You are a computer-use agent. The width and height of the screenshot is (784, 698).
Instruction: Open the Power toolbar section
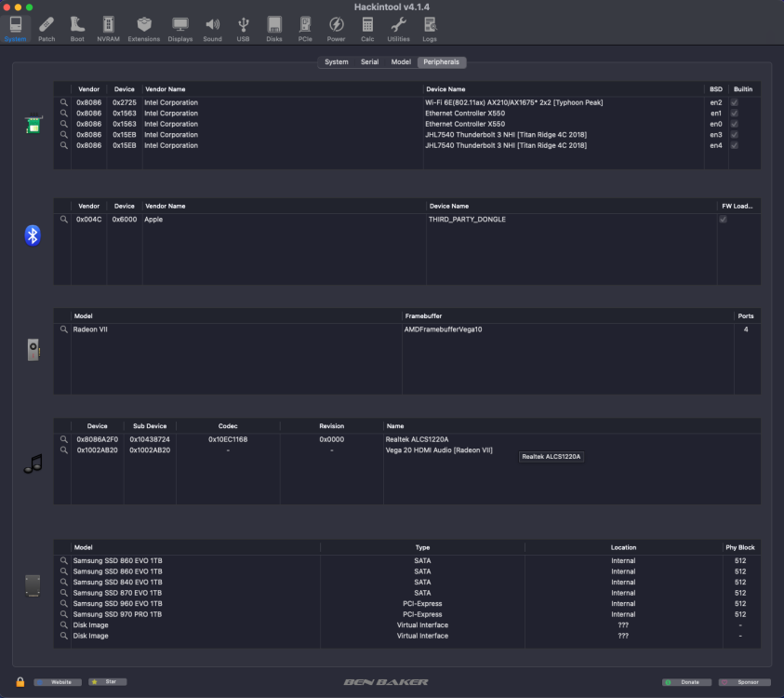coord(336,29)
